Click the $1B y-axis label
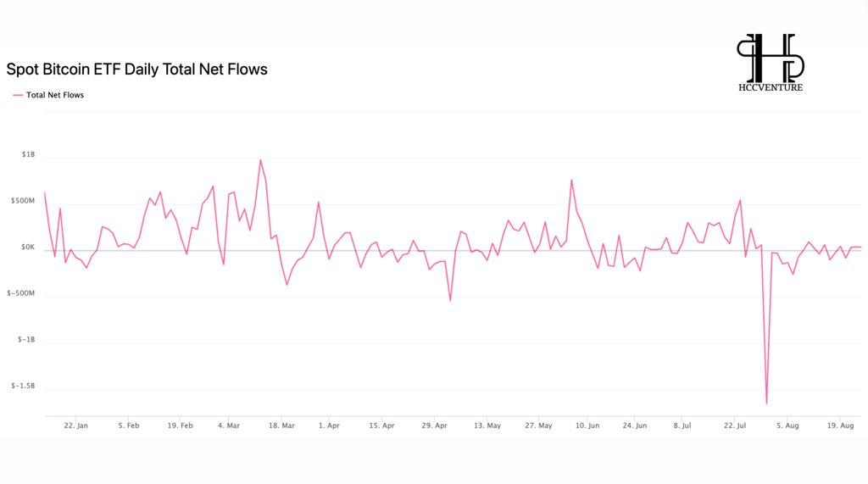 [x=28, y=154]
